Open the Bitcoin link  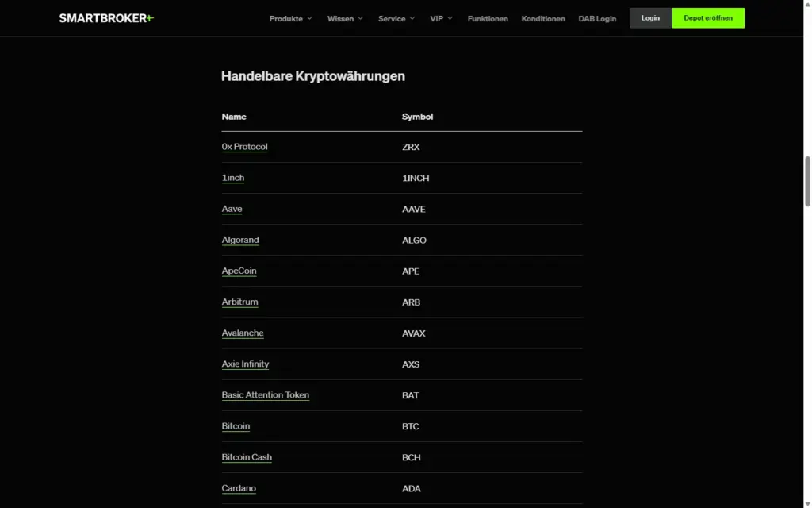click(x=236, y=426)
